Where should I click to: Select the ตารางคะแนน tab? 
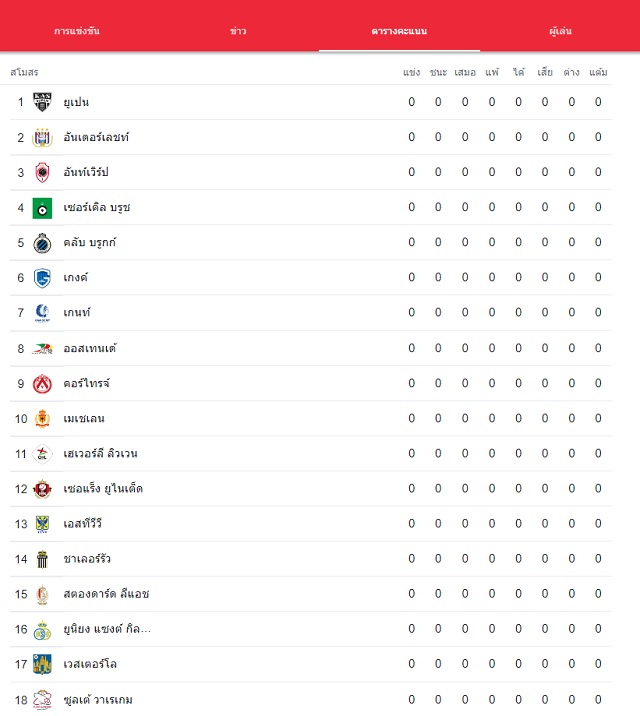coord(399,31)
